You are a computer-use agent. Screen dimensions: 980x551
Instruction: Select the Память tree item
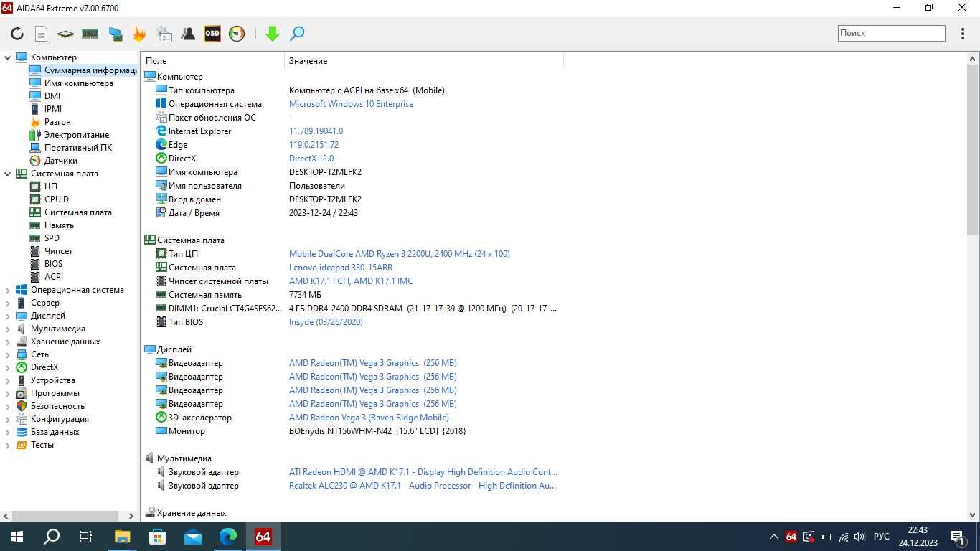tap(51, 225)
